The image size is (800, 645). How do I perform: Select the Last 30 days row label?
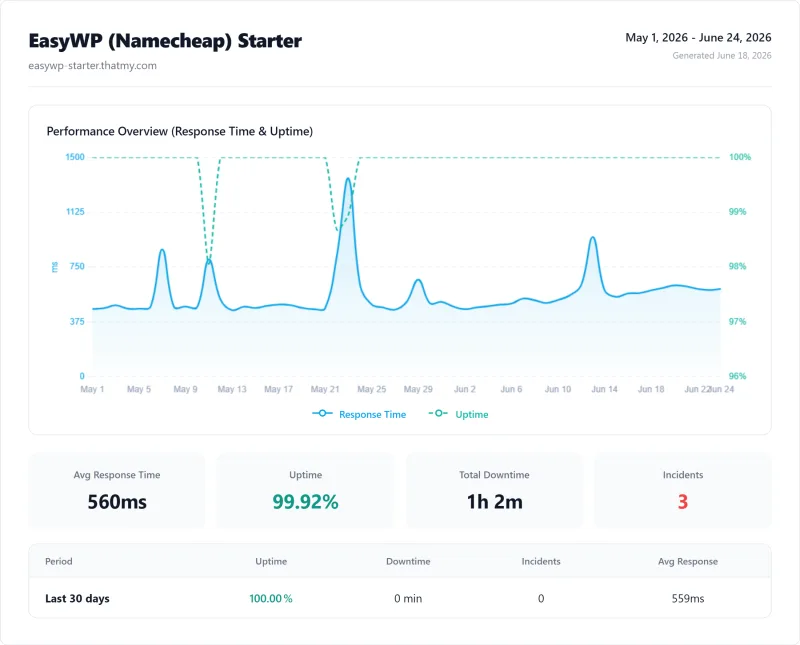click(77, 599)
